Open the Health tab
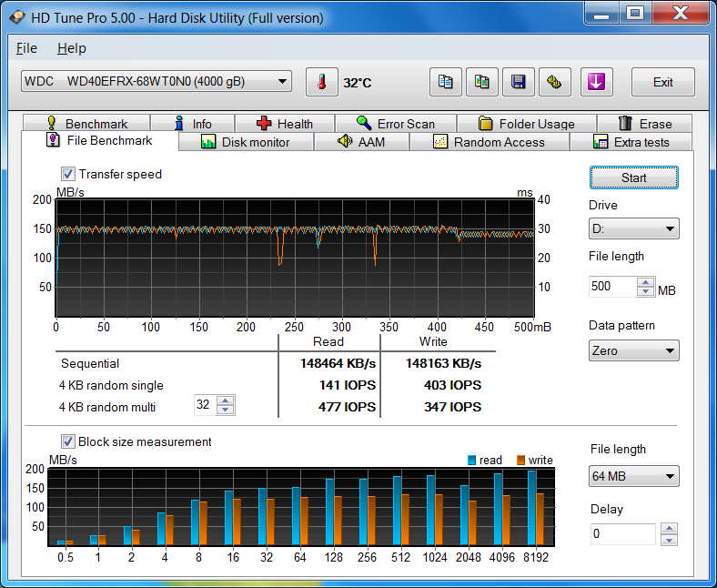This screenshot has width=717, height=588. [x=284, y=124]
